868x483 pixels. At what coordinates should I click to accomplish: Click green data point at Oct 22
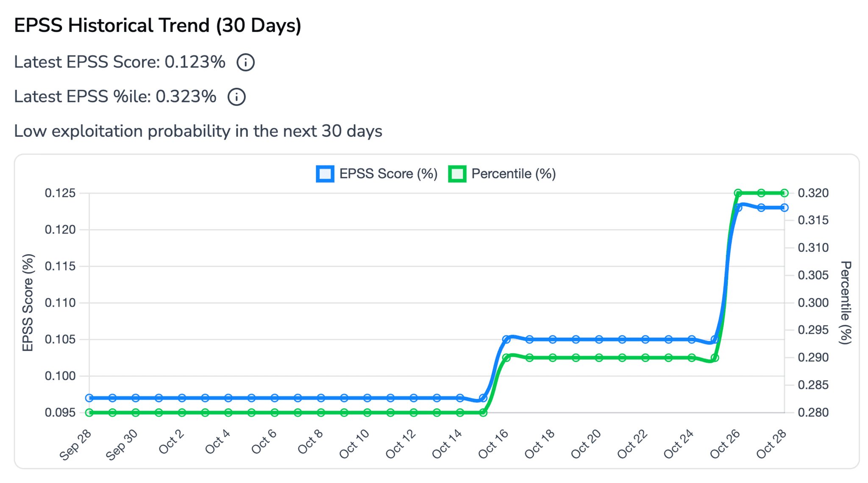point(645,358)
